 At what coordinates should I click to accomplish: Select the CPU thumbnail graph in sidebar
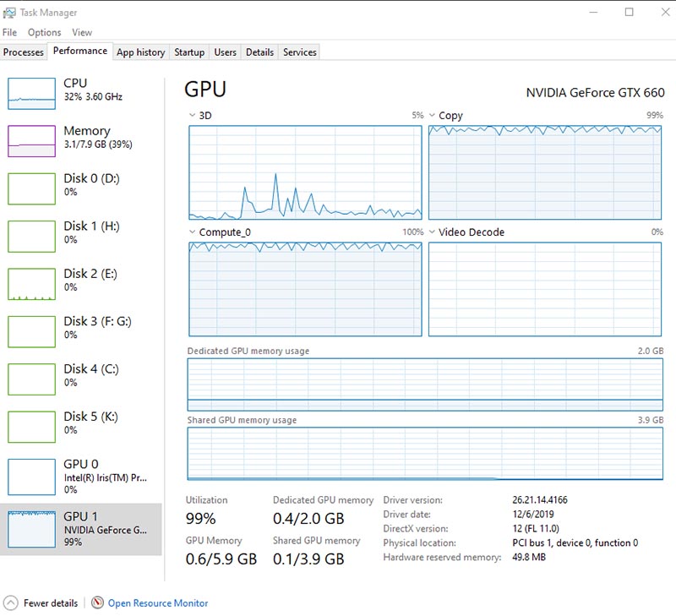31,94
